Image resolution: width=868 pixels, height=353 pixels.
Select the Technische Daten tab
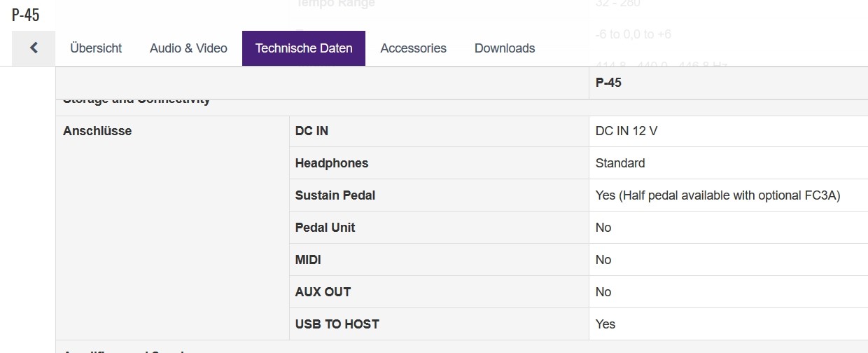click(304, 48)
